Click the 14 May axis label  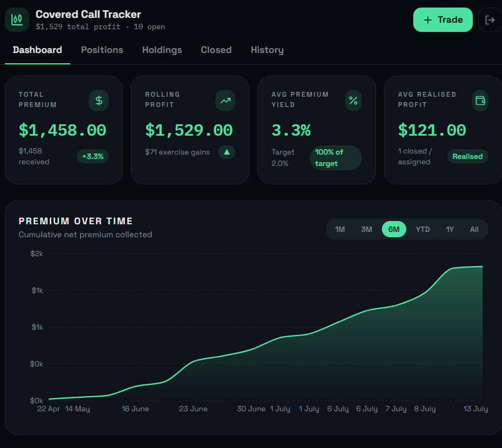77,409
